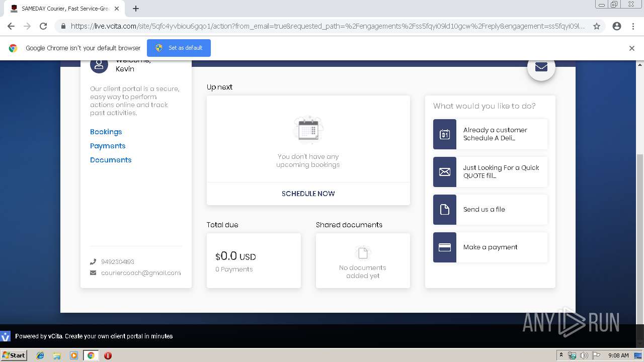This screenshot has width=644, height=362.
Task: Click the envelope icon beside Just Looking For a Quick QUOTE
Action: tap(445, 172)
